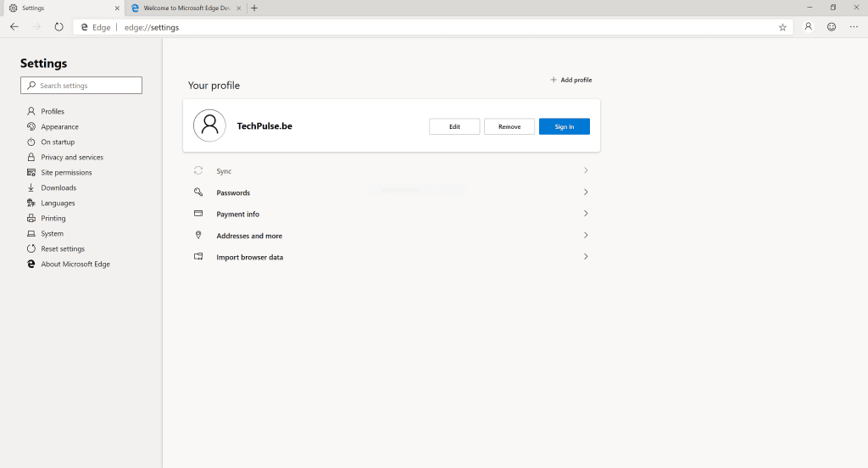
Task: Click the profile avatar circle next to TechPulse.be
Action: pyautogui.click(x=209, y=125)
